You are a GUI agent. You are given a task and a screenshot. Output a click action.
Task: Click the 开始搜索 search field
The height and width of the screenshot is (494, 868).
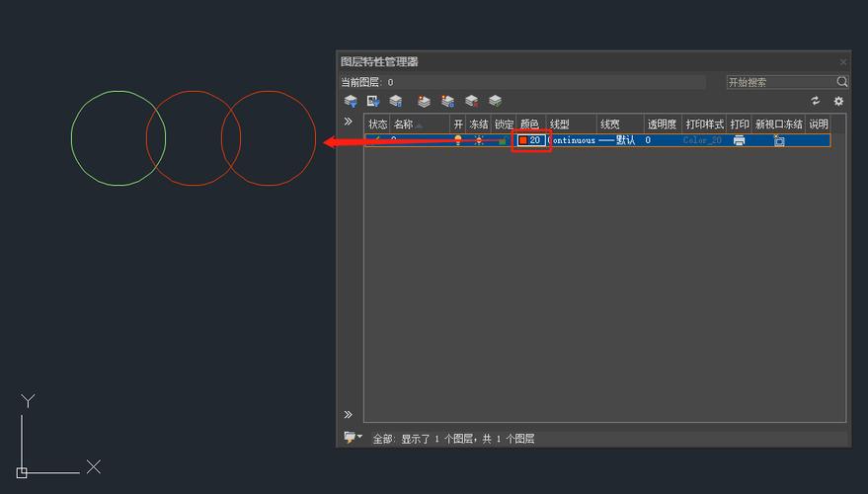[780, 82]
